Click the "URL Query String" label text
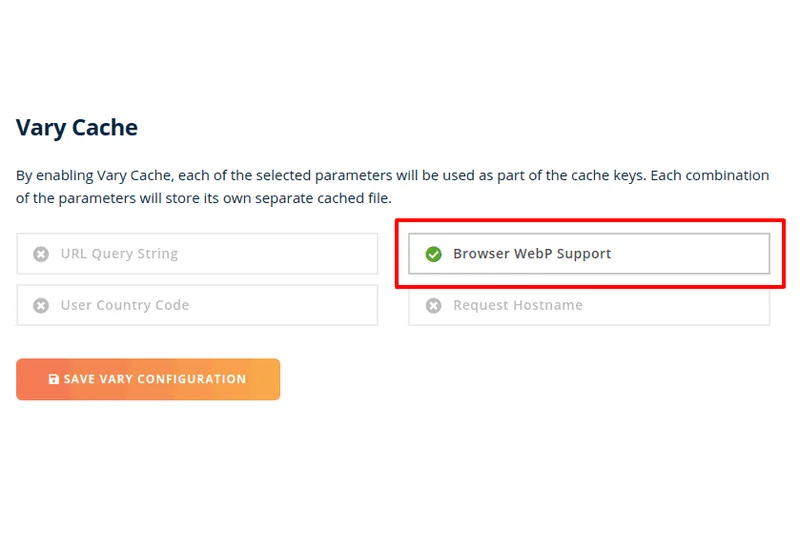This screenshot has height=533, width=800. [x=119, y=254]
